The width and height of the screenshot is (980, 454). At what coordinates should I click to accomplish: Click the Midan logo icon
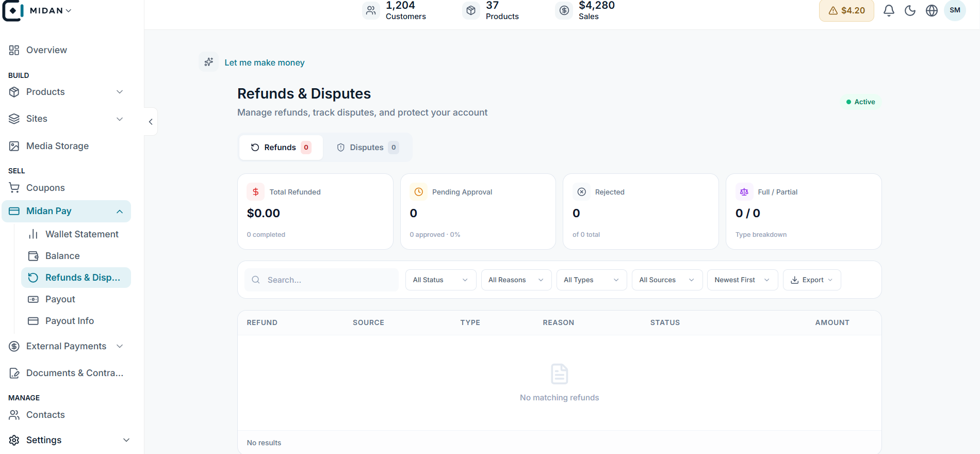[x=13, y=10]
